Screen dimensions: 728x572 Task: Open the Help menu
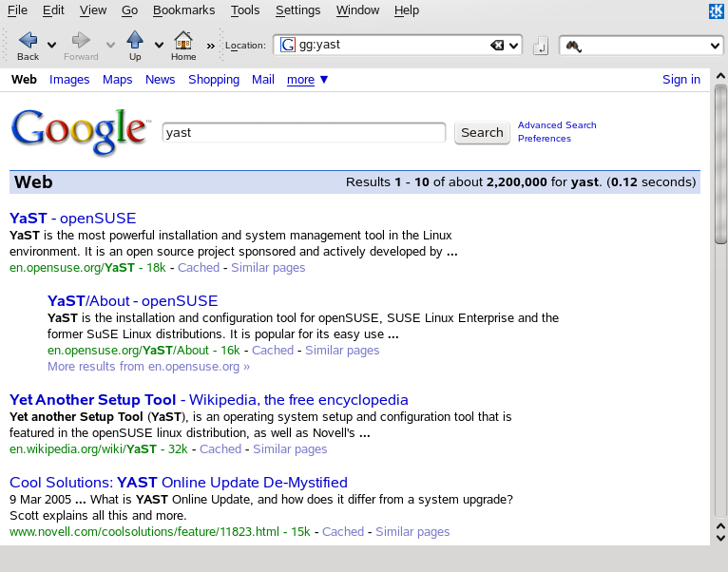407,10
